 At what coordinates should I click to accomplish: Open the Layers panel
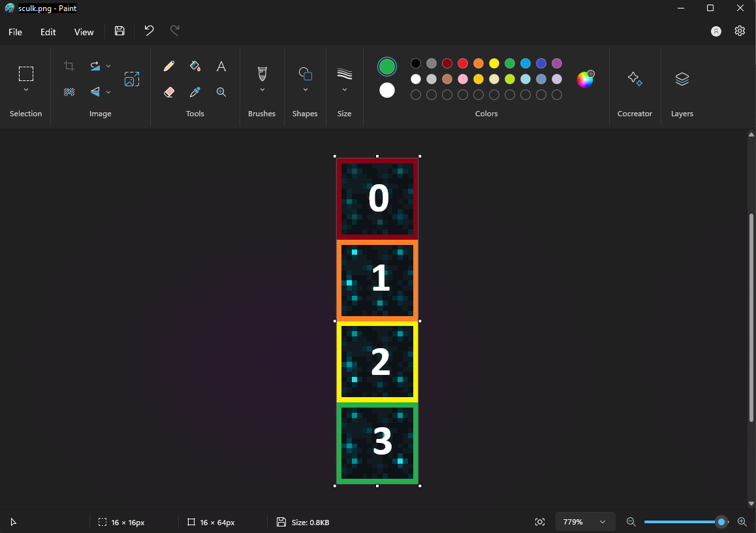(x=682, y=79)
